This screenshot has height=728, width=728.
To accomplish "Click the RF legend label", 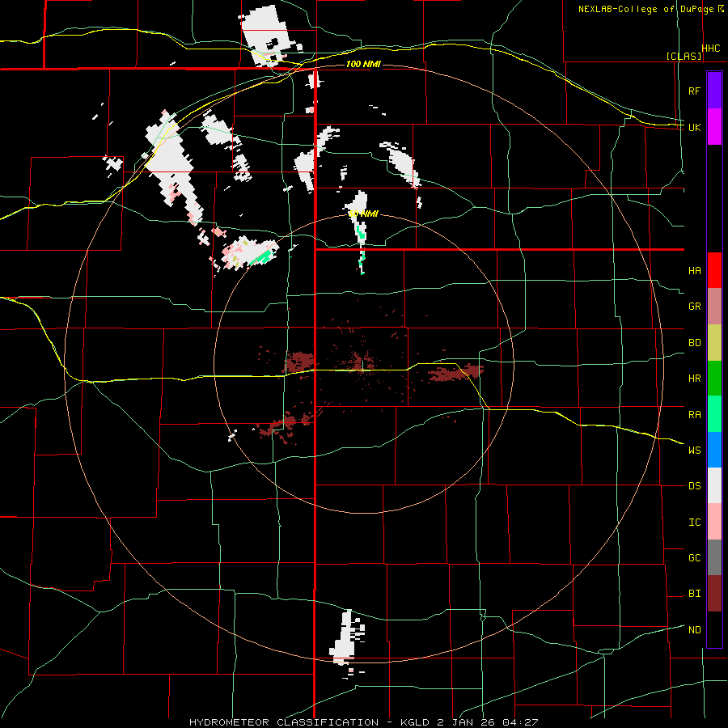I will pos(694,91).
